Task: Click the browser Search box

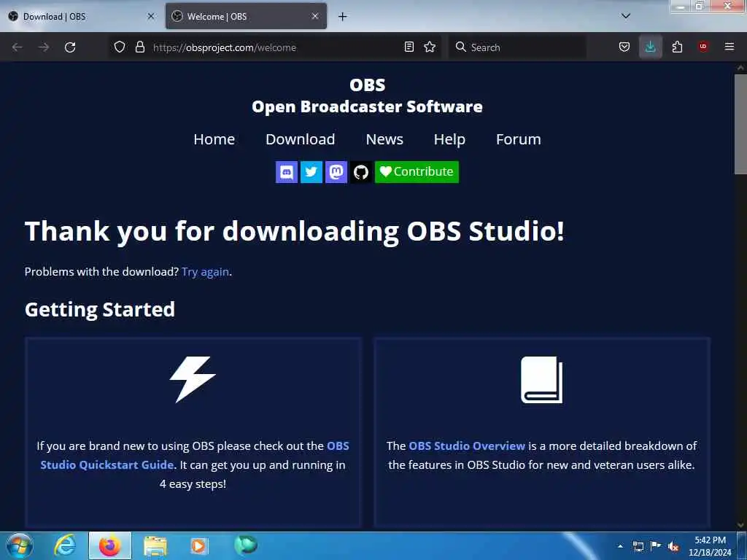Action: (517, 47)
